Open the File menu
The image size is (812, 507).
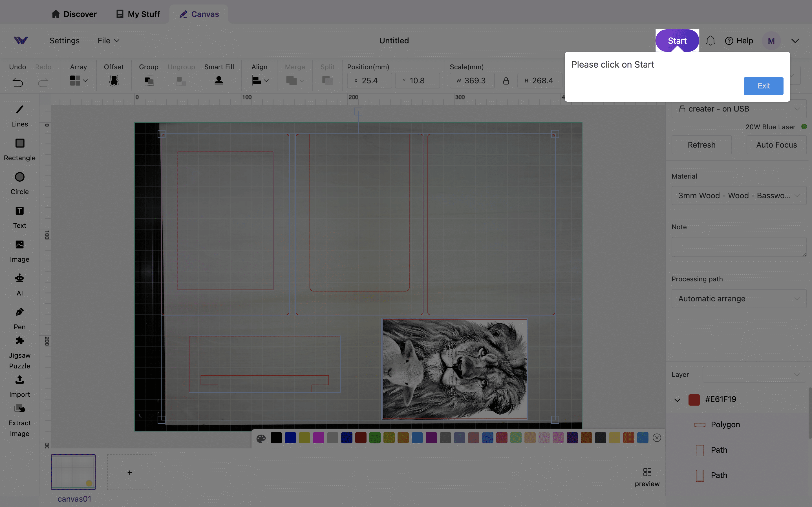pos(108,41)
